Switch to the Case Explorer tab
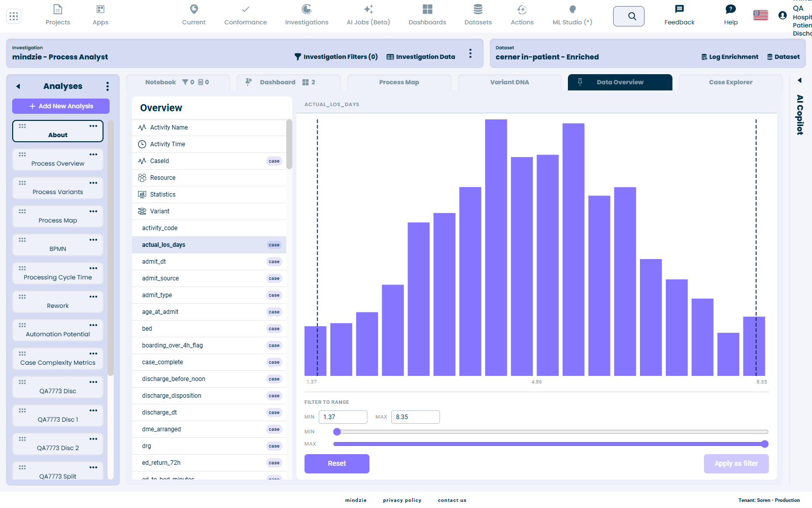Viewport: 812px width, 508px height. click(731, 82)
